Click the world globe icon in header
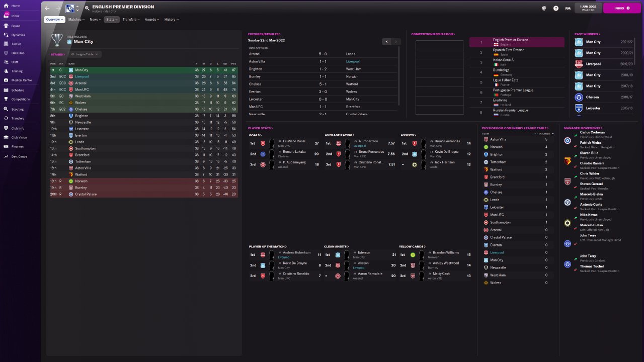Viewport: 644px width, 362px height. pos(544,8)
